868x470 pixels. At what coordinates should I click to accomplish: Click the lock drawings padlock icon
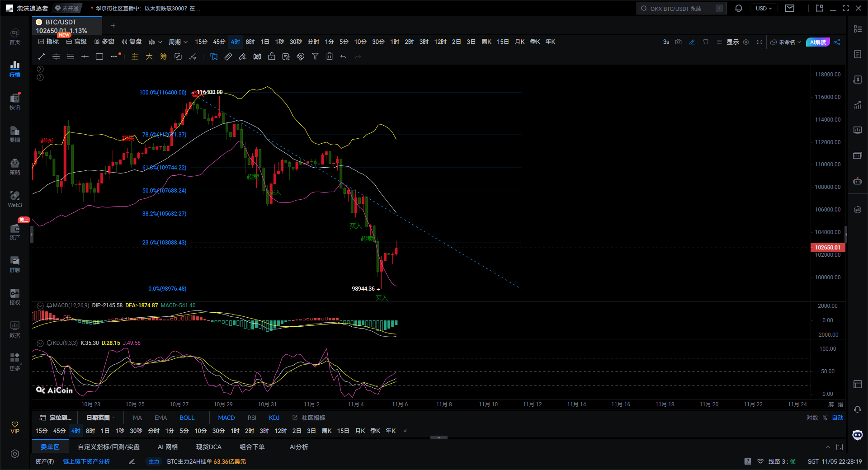[272, 56]
